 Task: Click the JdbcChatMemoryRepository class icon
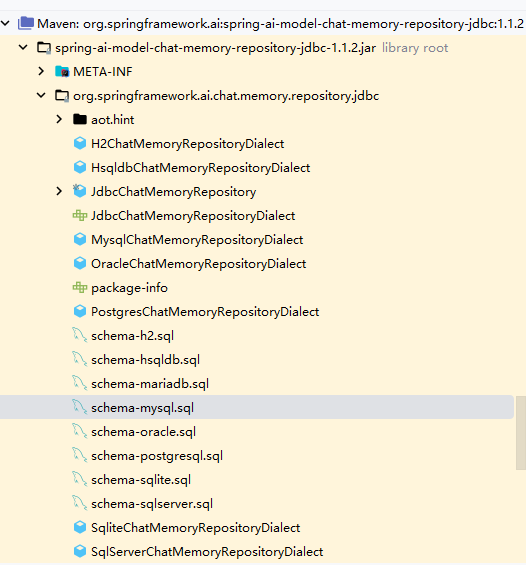point(80,191)
